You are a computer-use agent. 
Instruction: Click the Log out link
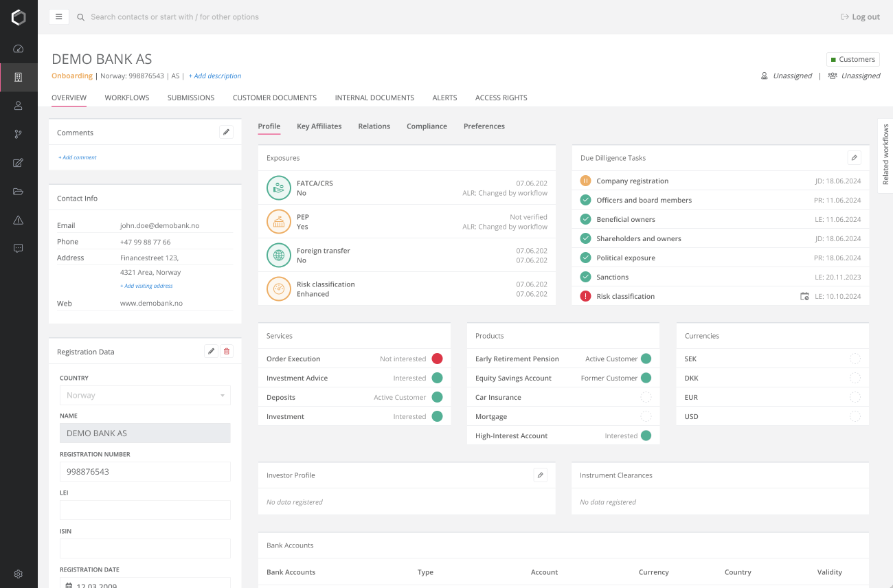point(860,17)
